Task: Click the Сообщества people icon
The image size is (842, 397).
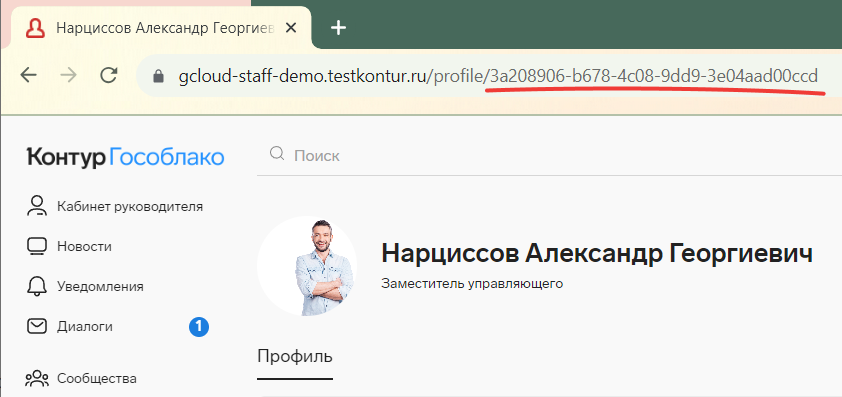Action: [37, 379]
